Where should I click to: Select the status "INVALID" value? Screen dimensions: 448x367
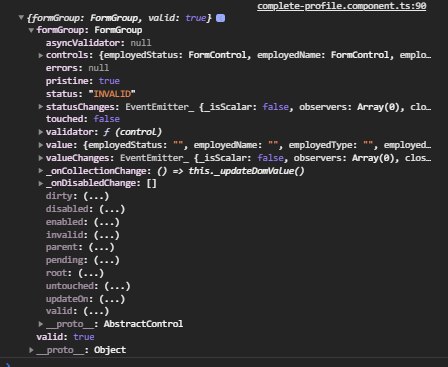112,94
